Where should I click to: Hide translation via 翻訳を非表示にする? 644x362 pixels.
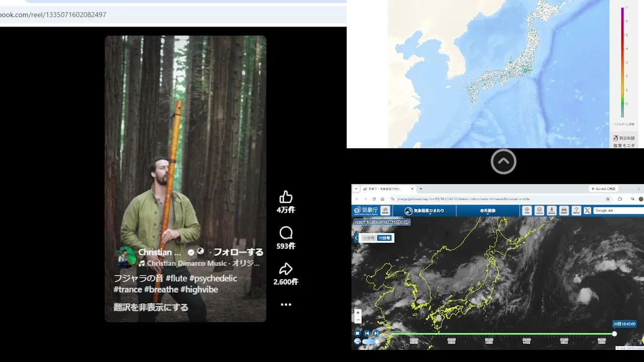click(x=151, y=307)
